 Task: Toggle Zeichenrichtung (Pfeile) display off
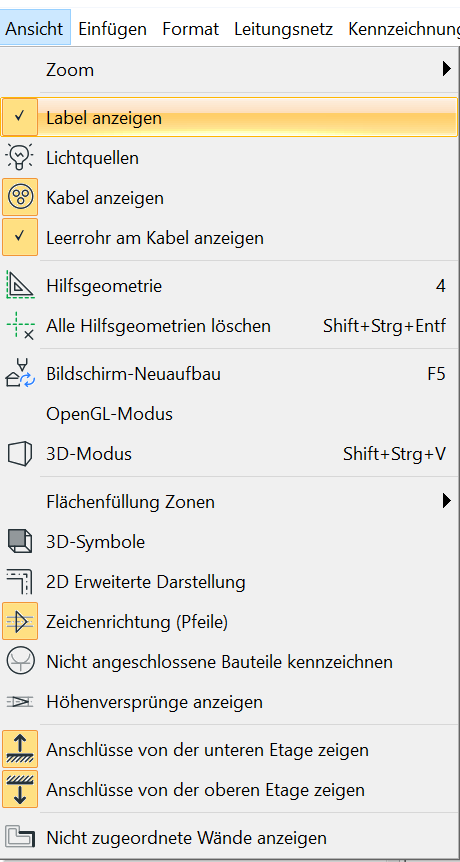pos(20,621)
